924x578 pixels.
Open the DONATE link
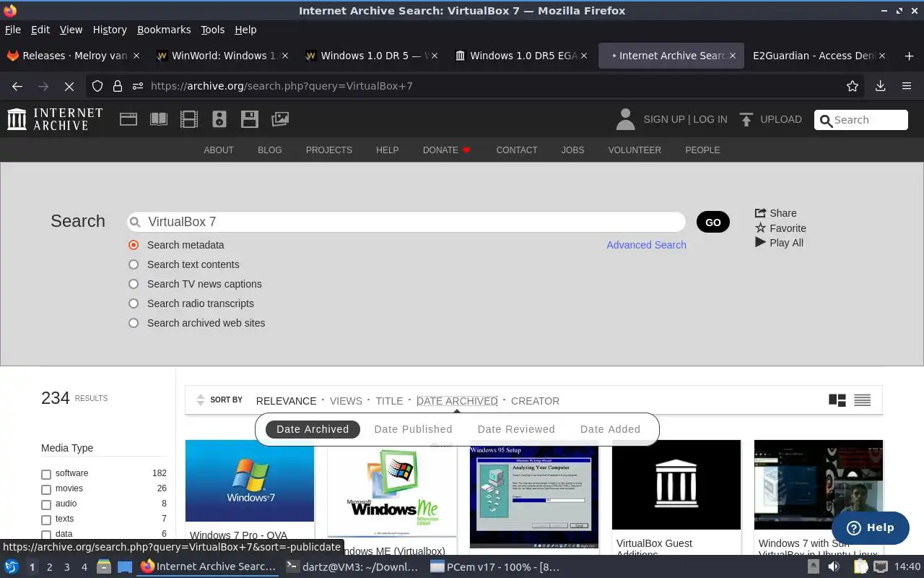[446, 150]
